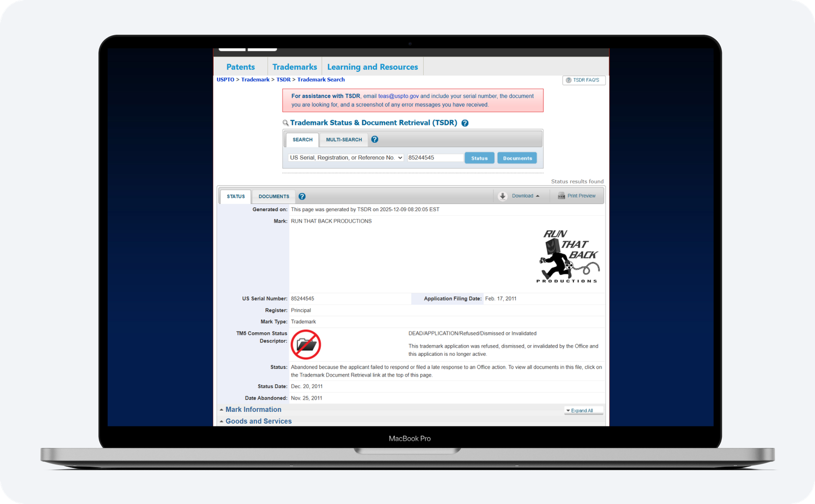The height and width of the screenshot is (504, 815).
Task: Open the search type dropdown selector
Action: 346,158
